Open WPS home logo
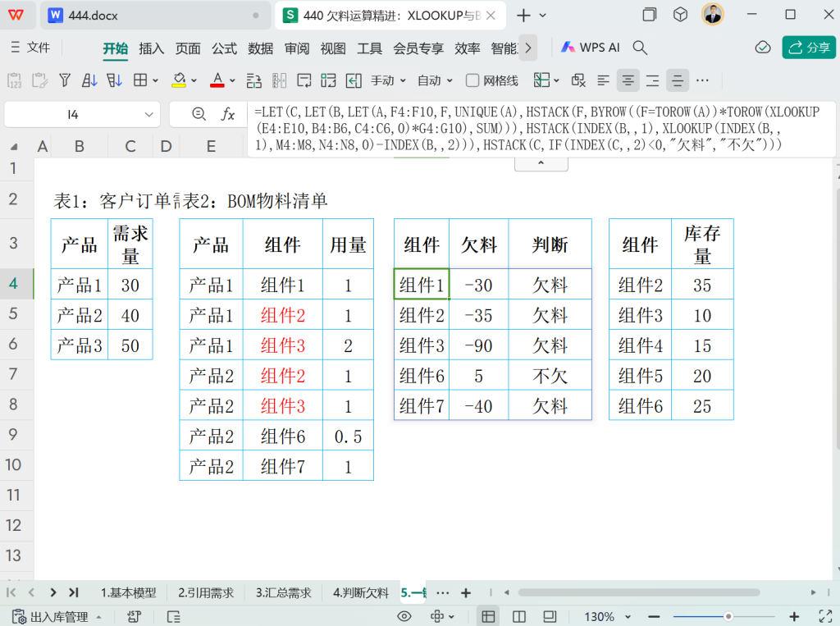 pyautogui.click(x=16, y=15)
